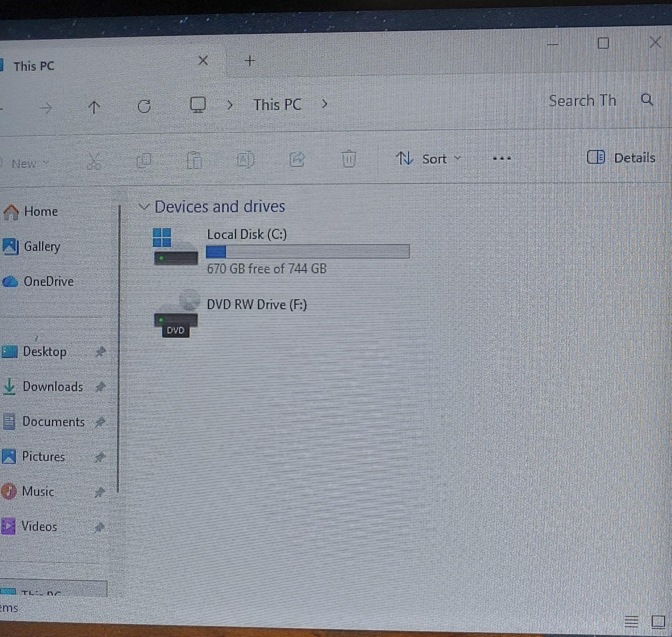Switch to large icons view in status bar
Image resolution: width=672 pixels, height=637 pixels.
coord(659,621)
